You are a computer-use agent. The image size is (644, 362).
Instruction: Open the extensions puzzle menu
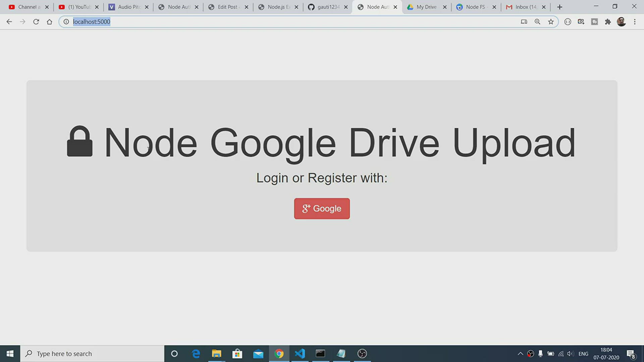point(608,22)
